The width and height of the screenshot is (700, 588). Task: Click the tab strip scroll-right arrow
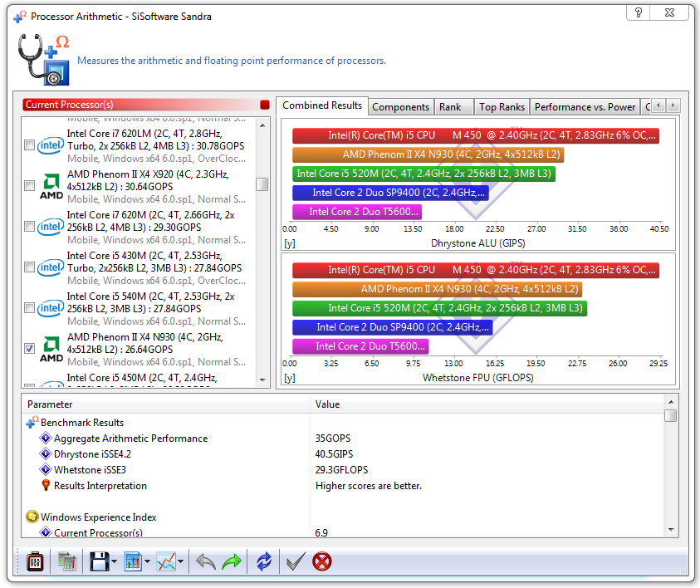(x=673, y=105)
